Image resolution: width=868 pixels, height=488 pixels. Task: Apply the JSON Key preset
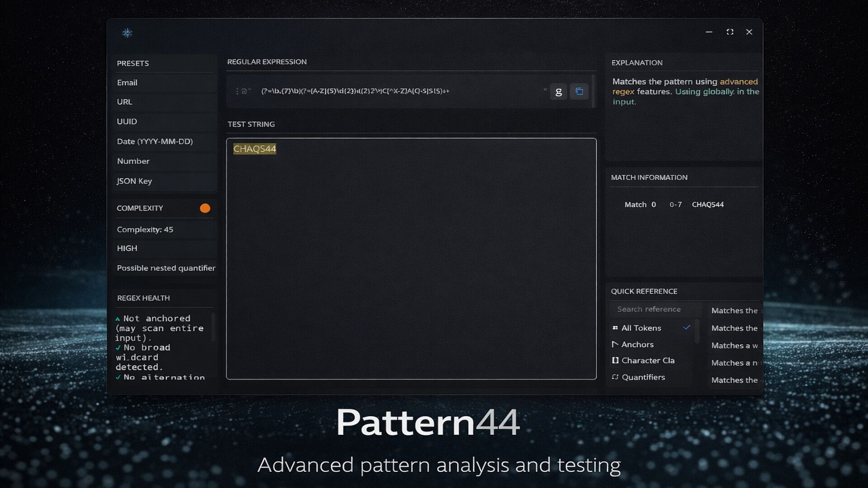point(134,181)
